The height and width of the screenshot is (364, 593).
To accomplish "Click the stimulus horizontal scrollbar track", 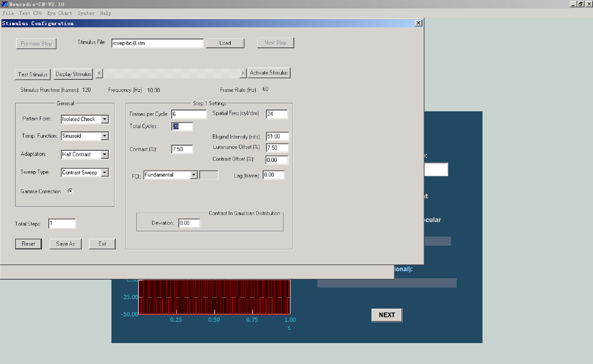I will [171, 73].
